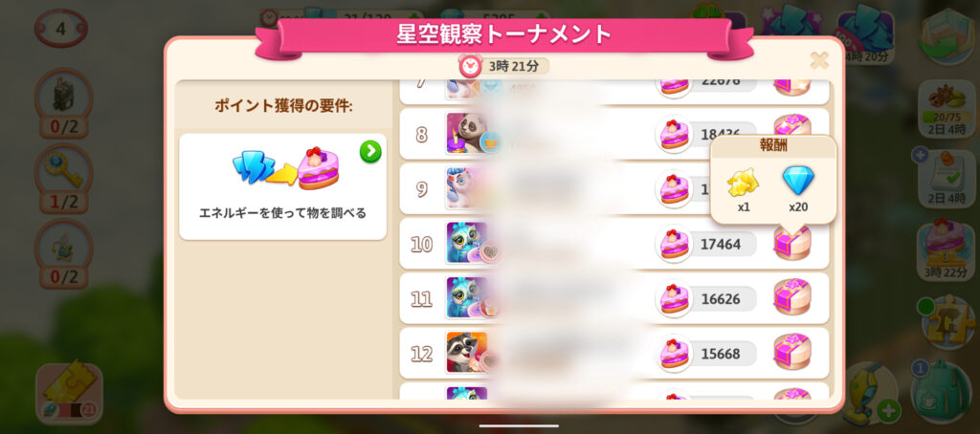Open reward gift box for rank 12
Viewport: 980px width, 434px height.
pos(791,353)
